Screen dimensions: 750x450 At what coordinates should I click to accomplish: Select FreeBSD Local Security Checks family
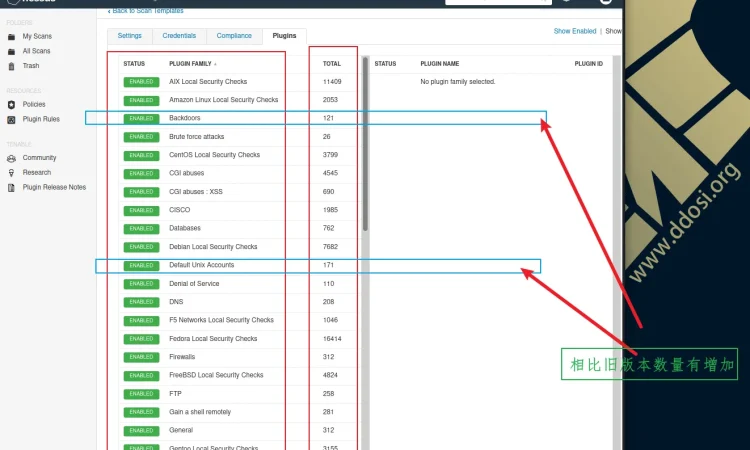(216, 375)
